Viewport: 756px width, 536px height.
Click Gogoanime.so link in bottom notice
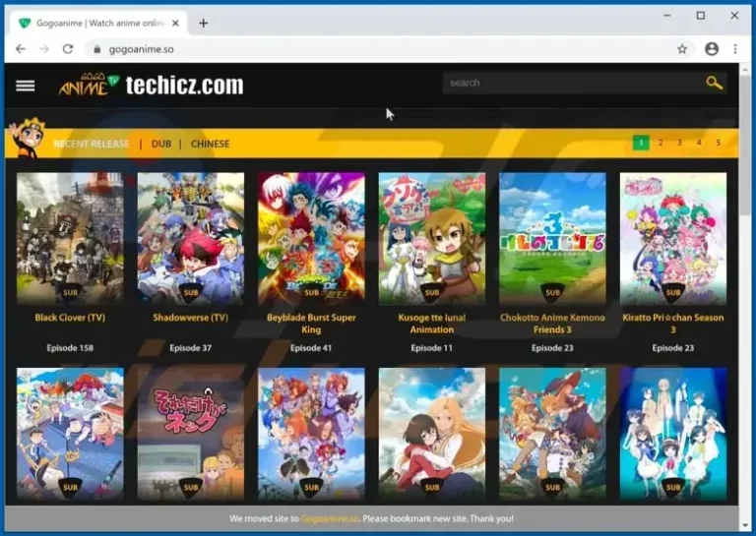[330, 518]
